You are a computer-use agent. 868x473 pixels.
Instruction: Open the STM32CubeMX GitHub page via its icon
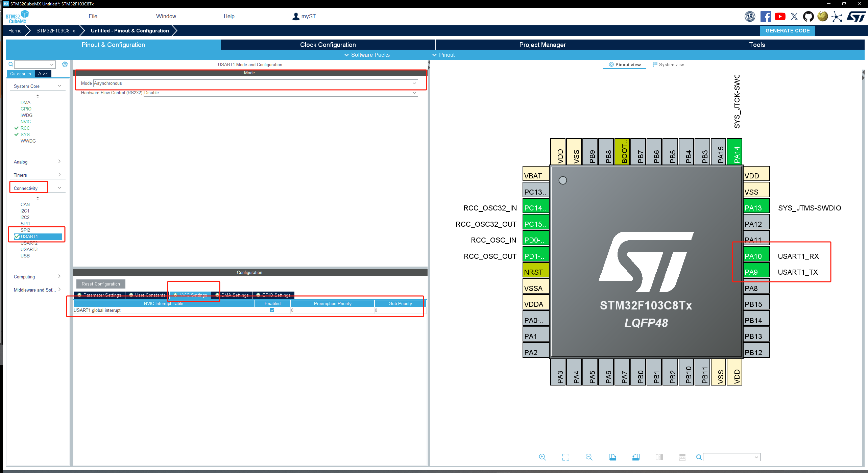[x=808, y=16]
